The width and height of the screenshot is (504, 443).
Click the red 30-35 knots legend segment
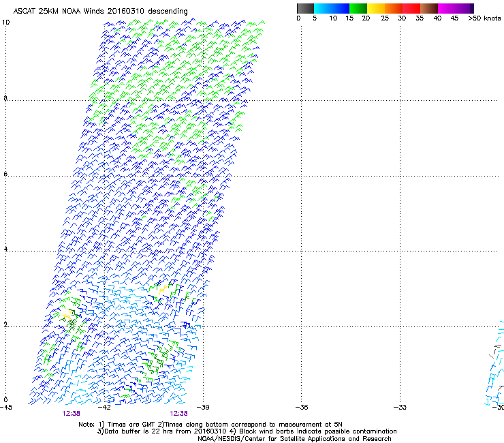(411, 8)
